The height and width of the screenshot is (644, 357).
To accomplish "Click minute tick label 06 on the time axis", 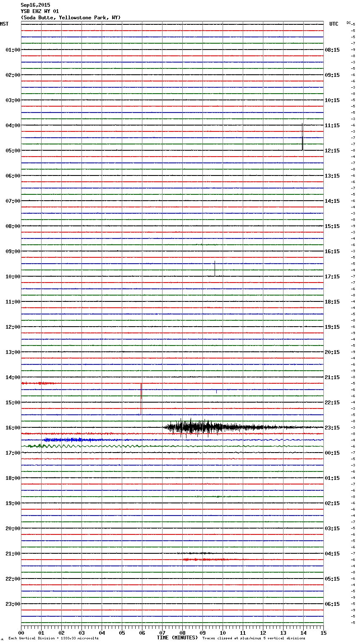I will [142, 633].
